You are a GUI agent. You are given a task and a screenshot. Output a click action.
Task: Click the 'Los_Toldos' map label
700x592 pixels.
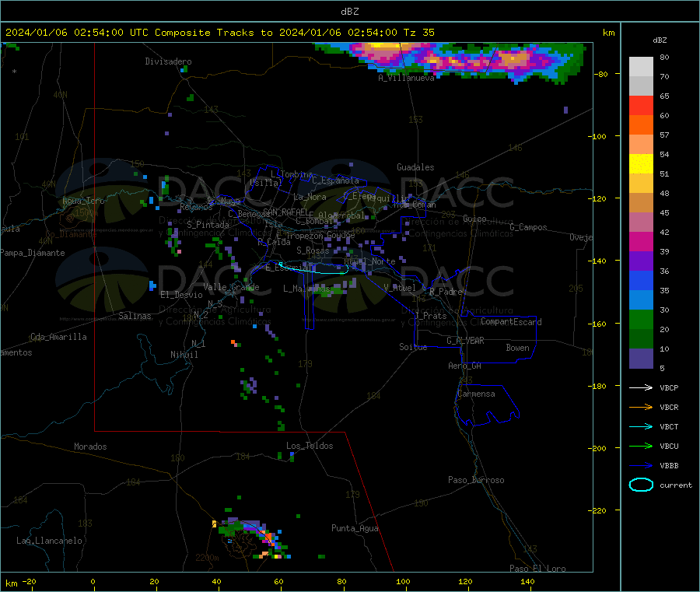click(310, 446)
